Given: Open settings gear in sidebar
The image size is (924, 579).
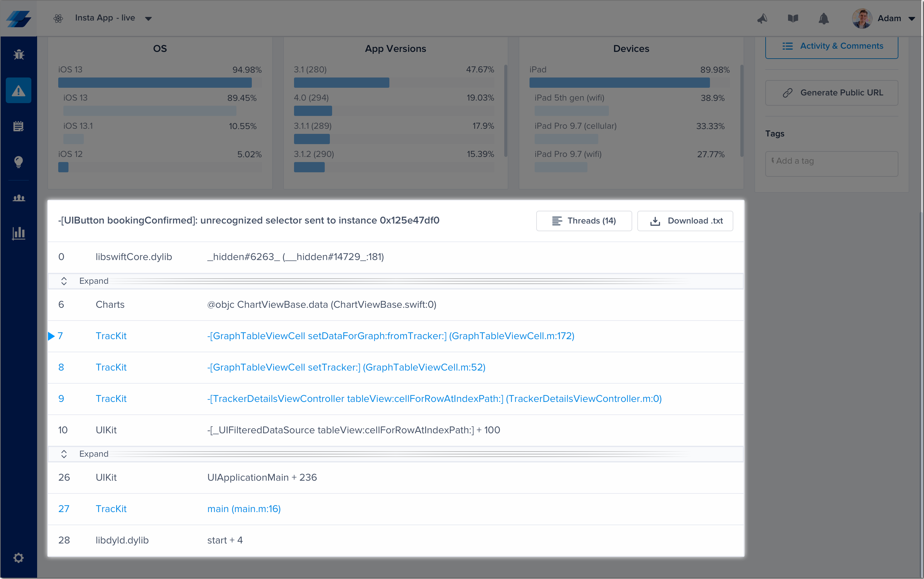Looking at the screenshot, I should coord(18,558).
